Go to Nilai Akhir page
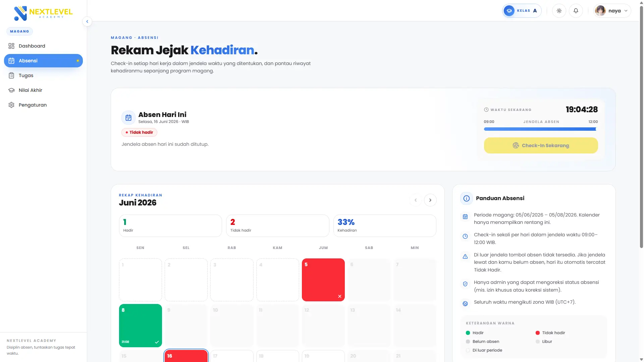The image size is (644, 362). 43,90
